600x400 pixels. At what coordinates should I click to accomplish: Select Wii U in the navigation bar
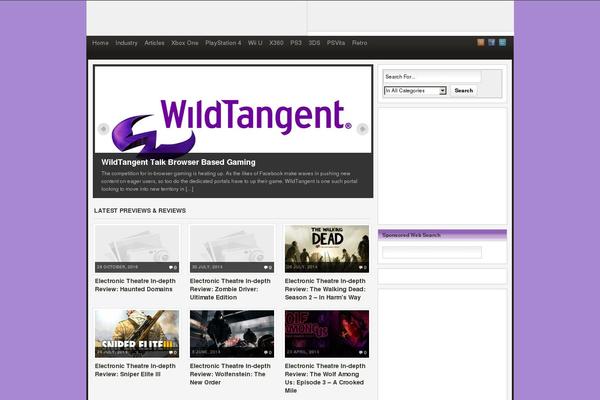pos(255,43)
